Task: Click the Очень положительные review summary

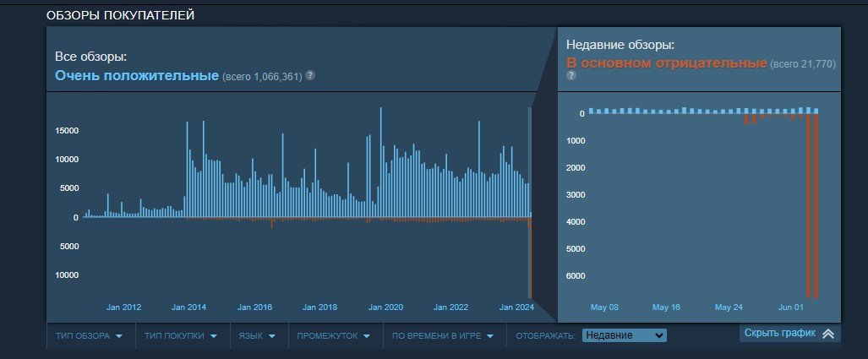Action: [137, 75]
